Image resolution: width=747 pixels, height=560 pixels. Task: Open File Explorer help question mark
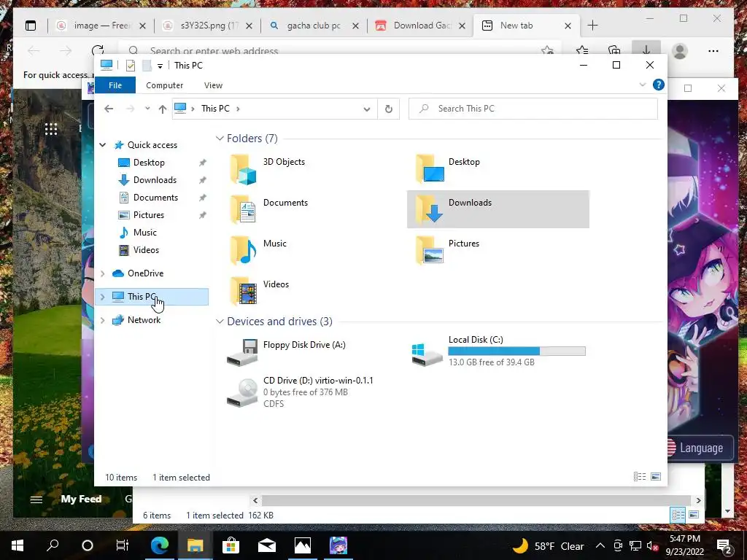pyautogui.click(x=659, y=85)
